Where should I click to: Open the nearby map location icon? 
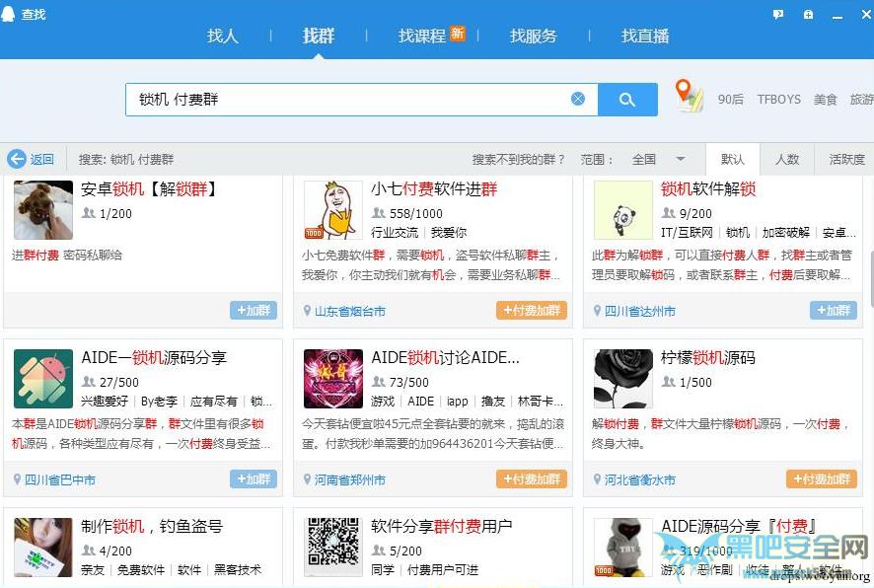[x=689, y=96]
